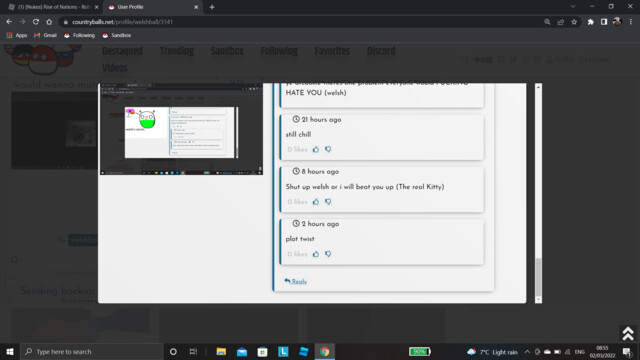The width and height of the screenshot is (640, 360).
Task: Open the Trending menu item
Action: click(177, 51)
